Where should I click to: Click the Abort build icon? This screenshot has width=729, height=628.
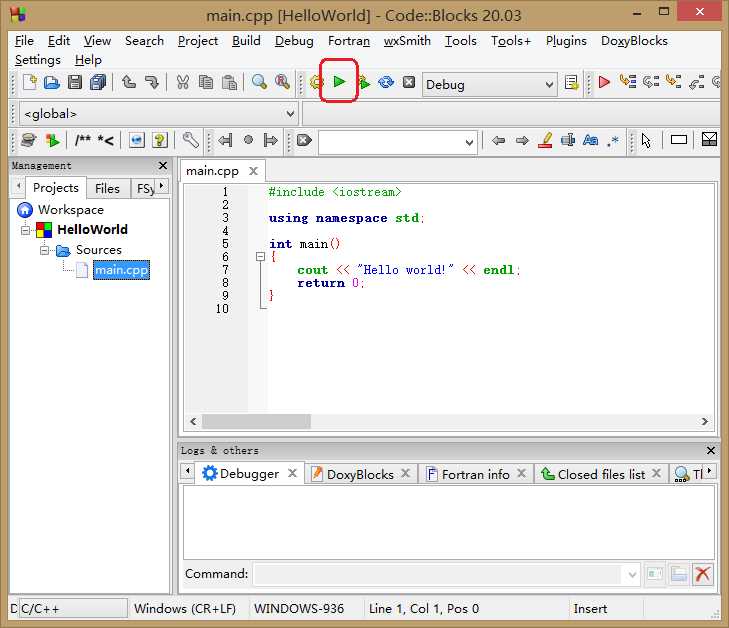click(409, 82)
